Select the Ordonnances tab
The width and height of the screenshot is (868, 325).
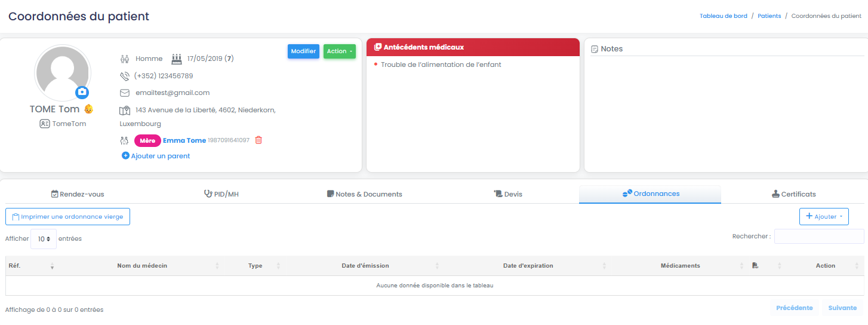click(650, 194)
